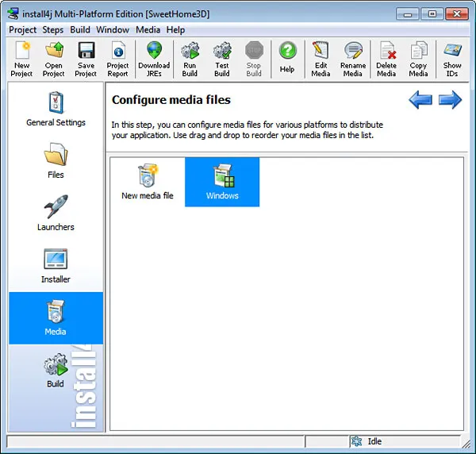Open Help from the green question icon
This screenshot has height=454, width=476.
pos(287,58)
